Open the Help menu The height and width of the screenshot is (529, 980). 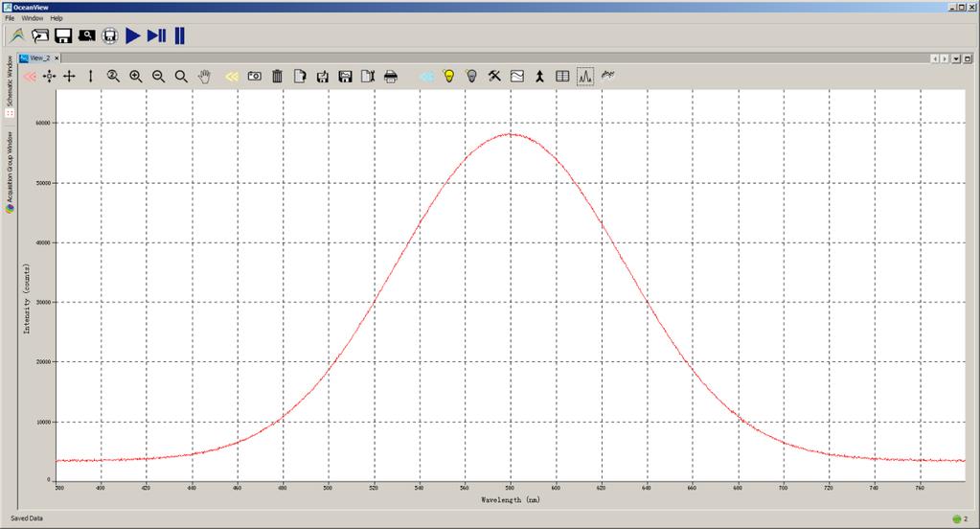pyautogui.click(x=57, y=18)
